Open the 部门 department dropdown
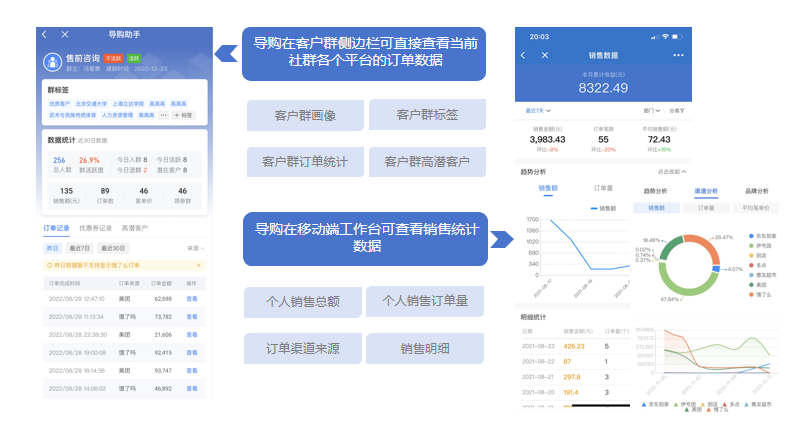Screen dimensions: 810x435 pos(651,111)
